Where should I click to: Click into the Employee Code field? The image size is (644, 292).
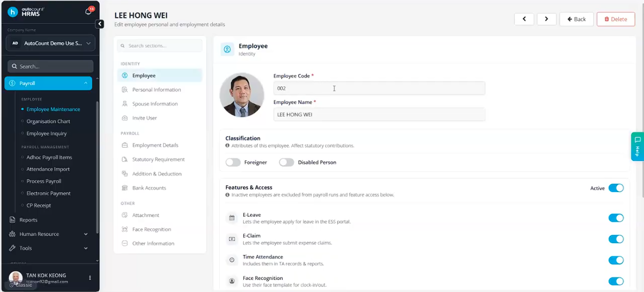pyautogui.click(x=379, y=88)
